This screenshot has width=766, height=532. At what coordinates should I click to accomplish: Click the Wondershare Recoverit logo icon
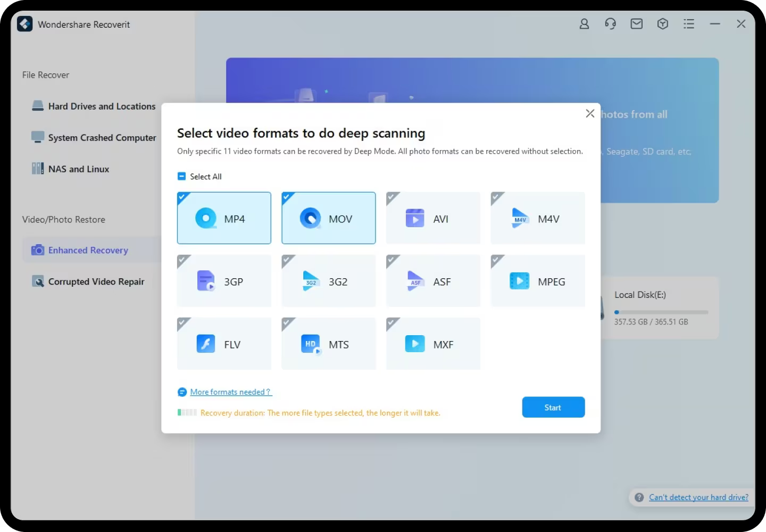[x=25, y=24]
